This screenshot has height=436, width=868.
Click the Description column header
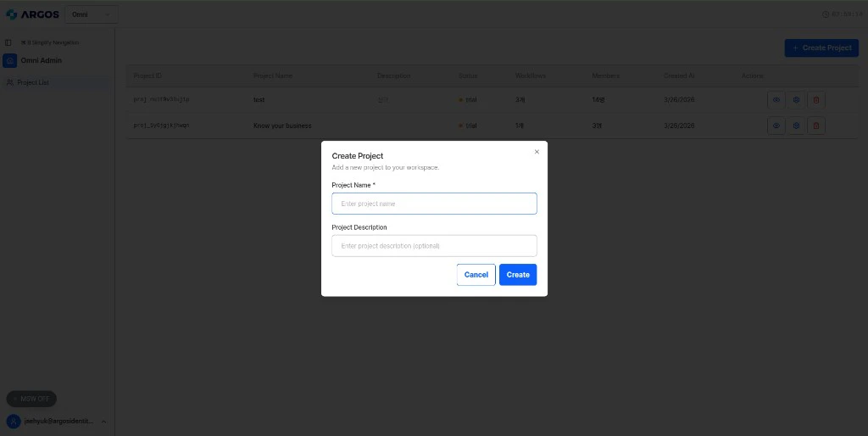(393, 75)
